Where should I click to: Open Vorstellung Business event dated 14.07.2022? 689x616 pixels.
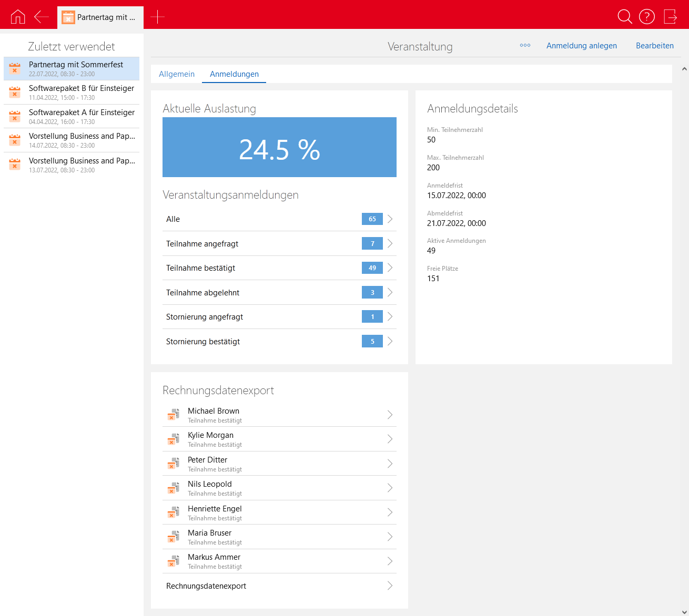pos(82,140)
